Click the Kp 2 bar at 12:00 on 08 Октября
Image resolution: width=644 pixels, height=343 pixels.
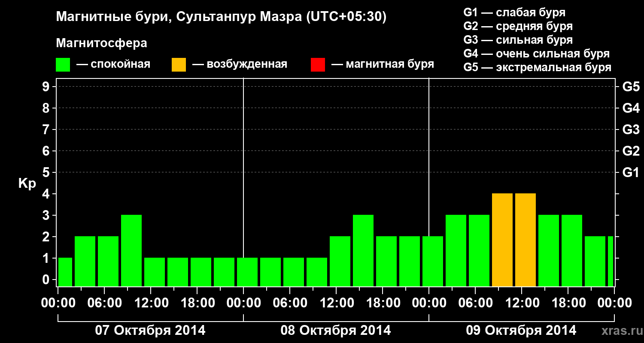[340, 261]
